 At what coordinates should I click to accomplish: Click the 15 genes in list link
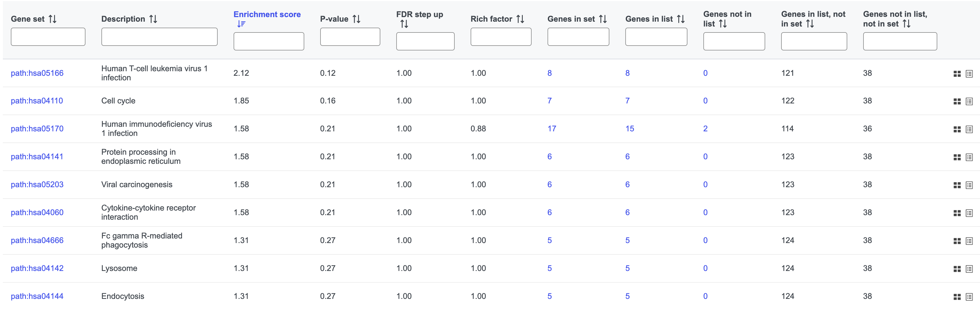coord(630,129)
